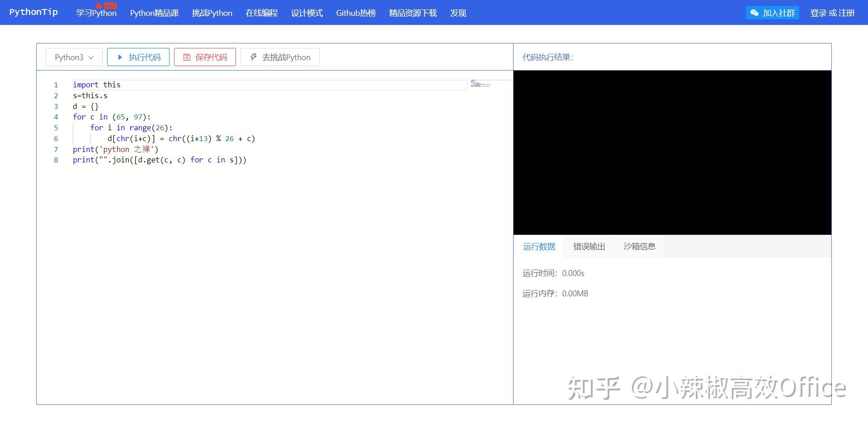Click the 精品资源下载 nav item

point(413,13)
